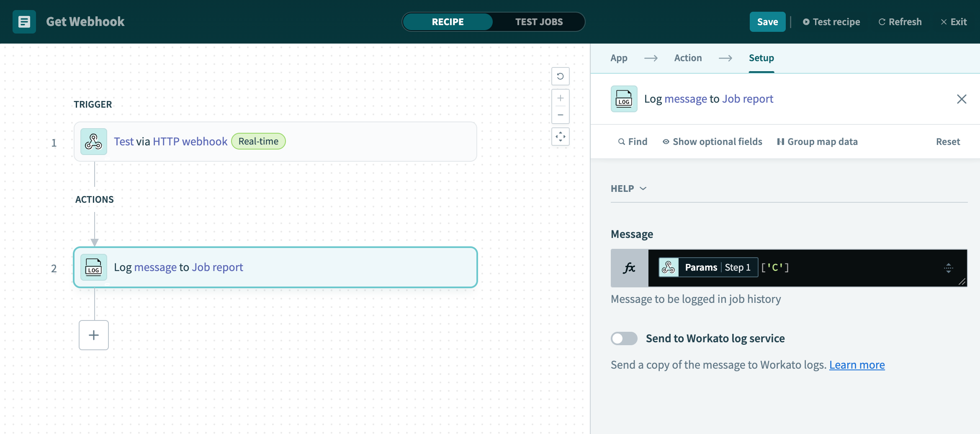Add a new step with plus button
This screenshot has height=434, width=980.
point(94,335)
